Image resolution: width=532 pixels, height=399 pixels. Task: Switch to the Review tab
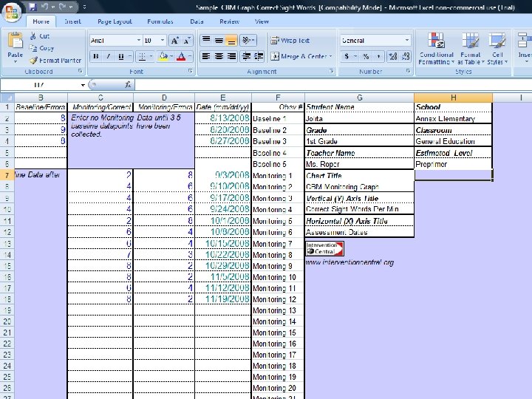pos(229,21)
